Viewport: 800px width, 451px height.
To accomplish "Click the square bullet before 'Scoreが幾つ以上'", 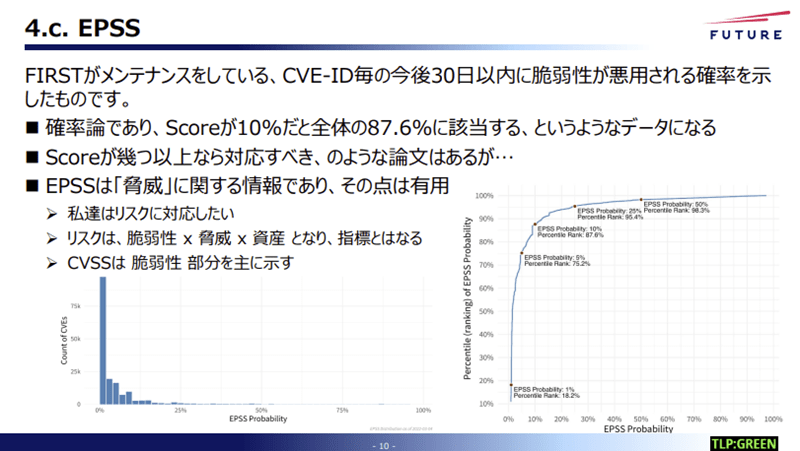I will coord(31,158).
